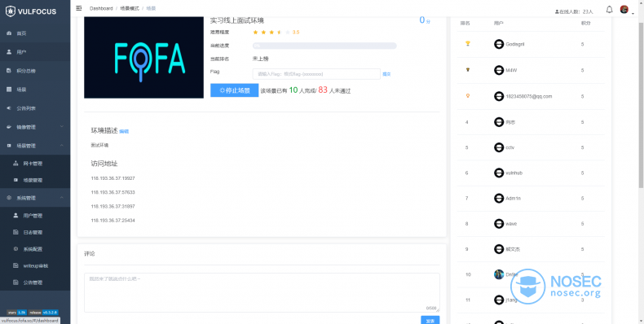Viewport: 644px width, 324px height.
Task: Click vulnhub's avatar icon
Action: tap(499, 173)
